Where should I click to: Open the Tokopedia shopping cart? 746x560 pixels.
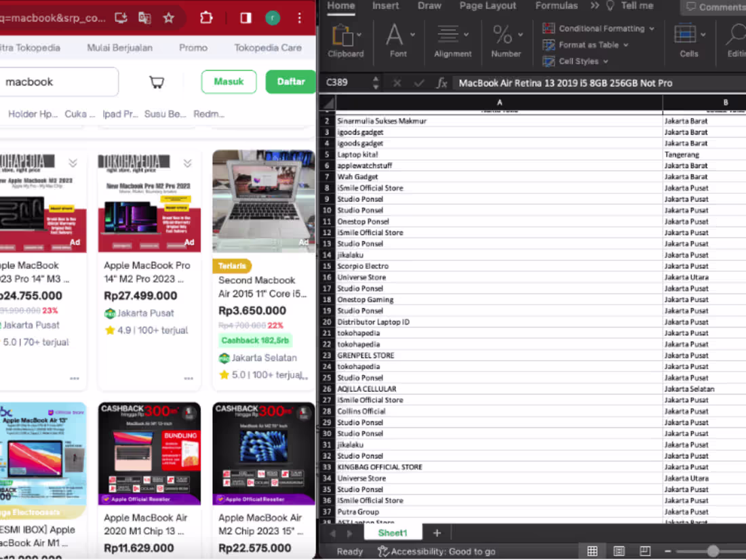point(157,82)
